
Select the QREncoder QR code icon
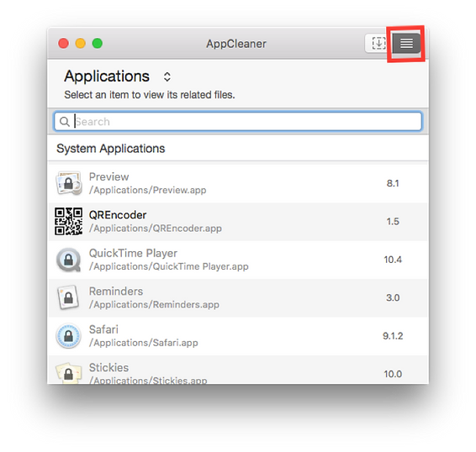click(x=69, y=222)
